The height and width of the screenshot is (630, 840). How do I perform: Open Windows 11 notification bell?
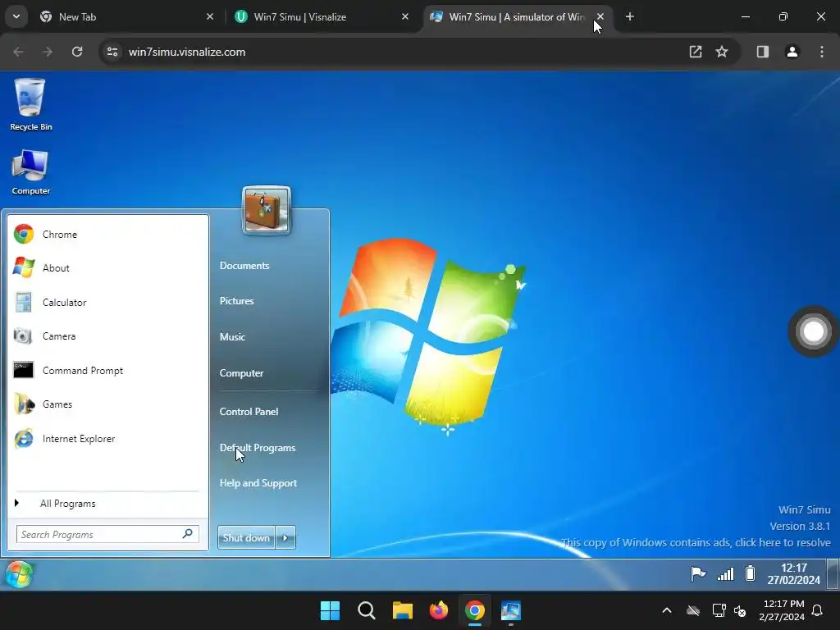818,610
